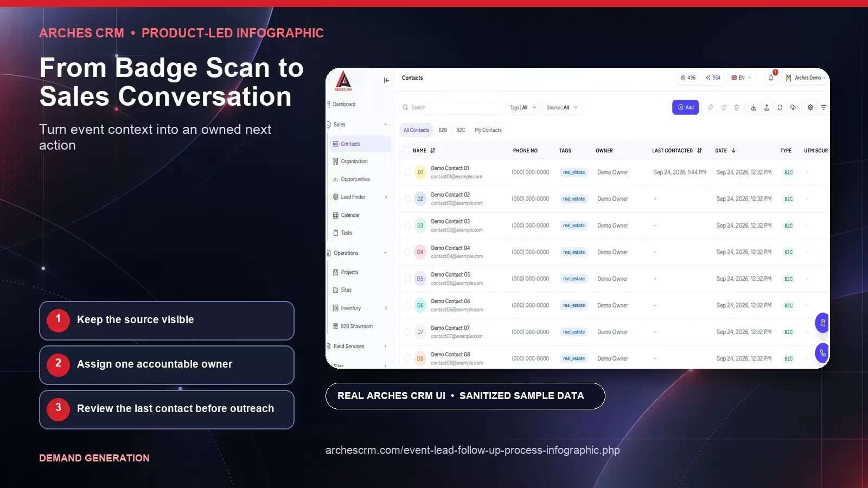This screenshot has width=868, height=488.
Task: Click the Arches CRM logo
Action: (343, 81)
